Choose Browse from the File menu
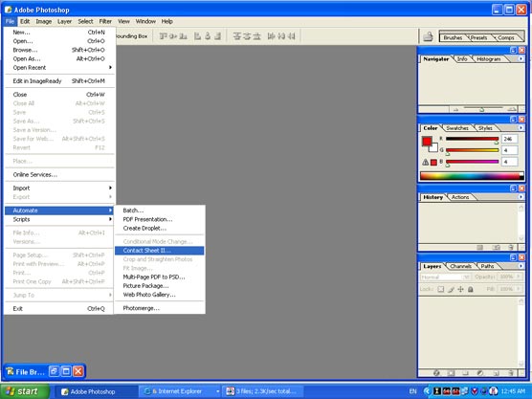532x399 pixels. click(59, 50)
